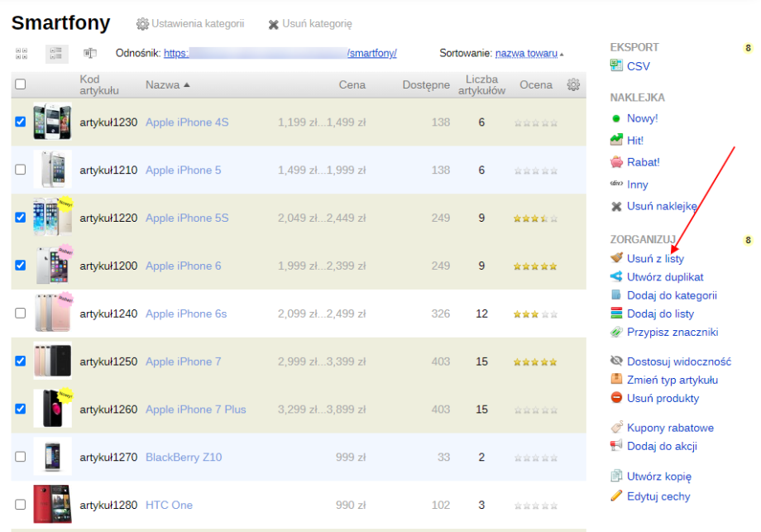Screen dimensions: 761x532
Task: Click the Cena column header
Action: coord(352,85)
